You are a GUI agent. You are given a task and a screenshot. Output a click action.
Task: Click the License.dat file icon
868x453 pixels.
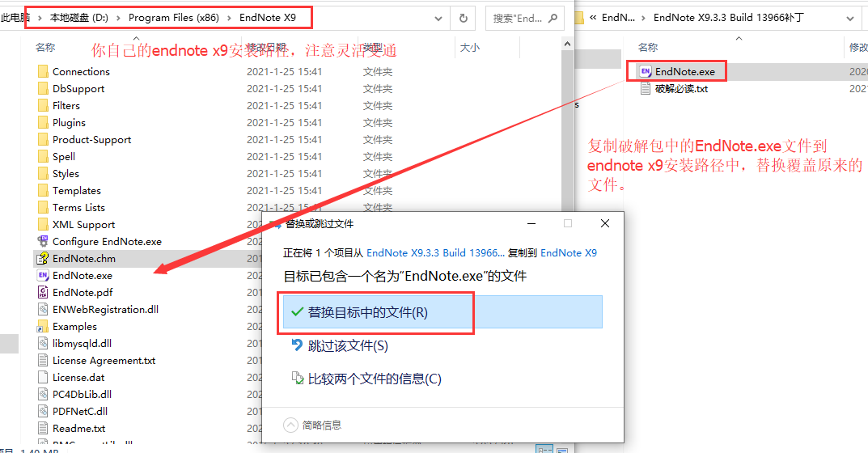click(43, 378)
